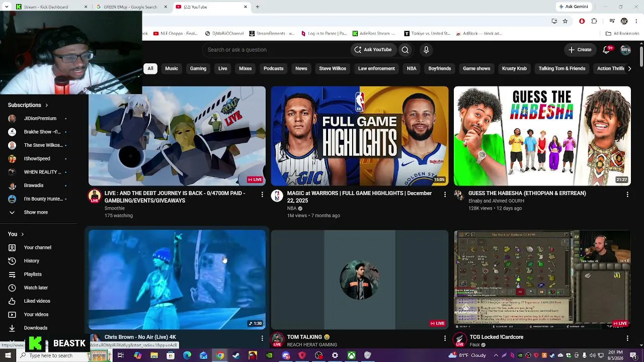Screen dimensions: 644x362
Task: Select the NBA filter chip
Action: click(x=412, y=68)
